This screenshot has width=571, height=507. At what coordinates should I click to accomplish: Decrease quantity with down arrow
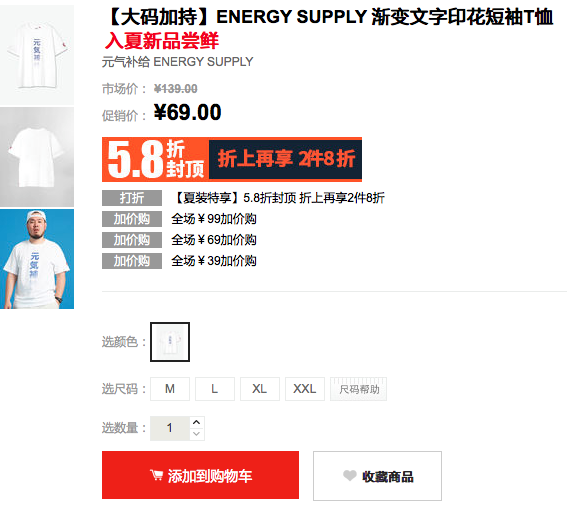point(197,434)
